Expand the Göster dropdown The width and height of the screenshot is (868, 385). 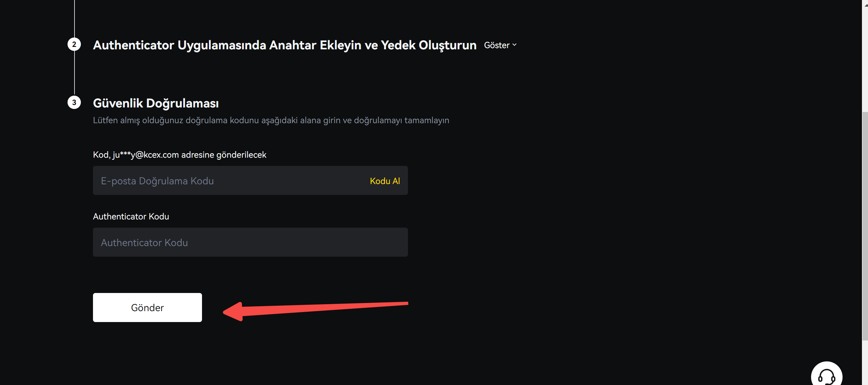point(500,45)
